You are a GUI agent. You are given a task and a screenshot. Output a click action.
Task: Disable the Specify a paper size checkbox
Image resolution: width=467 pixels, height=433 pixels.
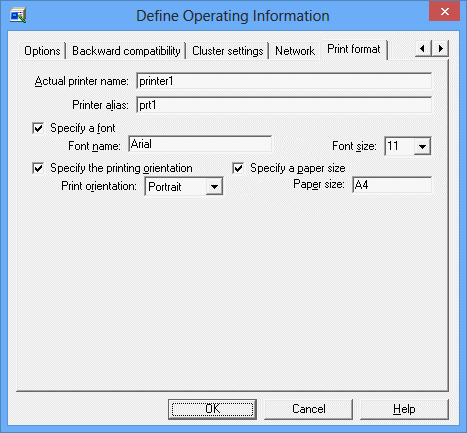coord(238,168)
